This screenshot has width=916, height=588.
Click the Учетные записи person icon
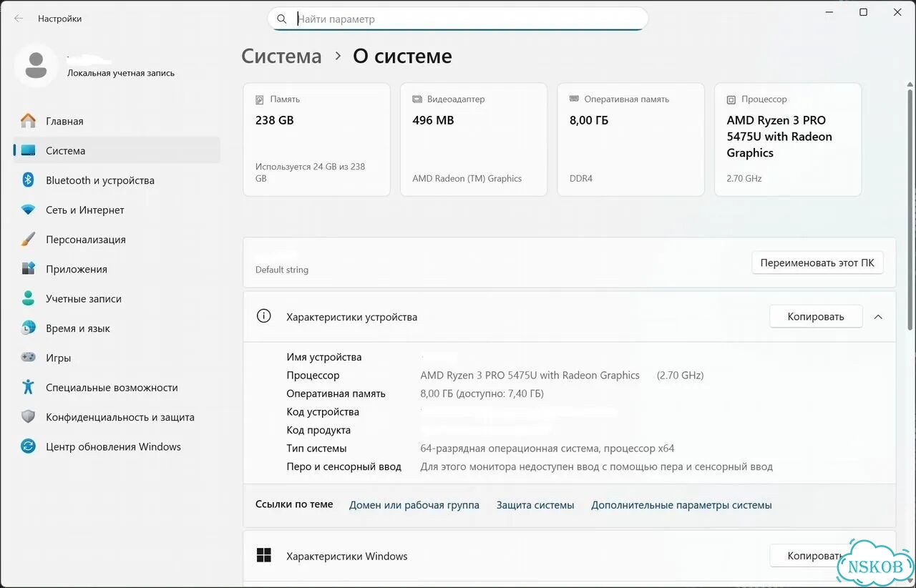pyautogui.click(x=28, y=298)
